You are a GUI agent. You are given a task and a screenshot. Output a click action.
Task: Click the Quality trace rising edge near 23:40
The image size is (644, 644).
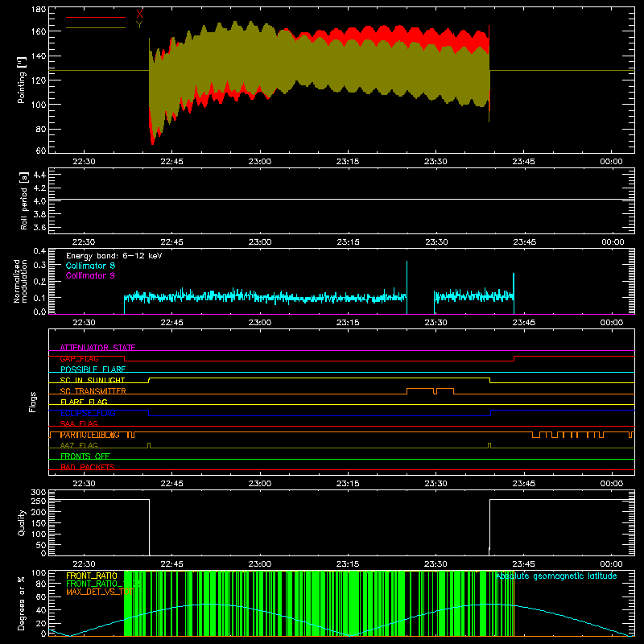click(489, 526)
